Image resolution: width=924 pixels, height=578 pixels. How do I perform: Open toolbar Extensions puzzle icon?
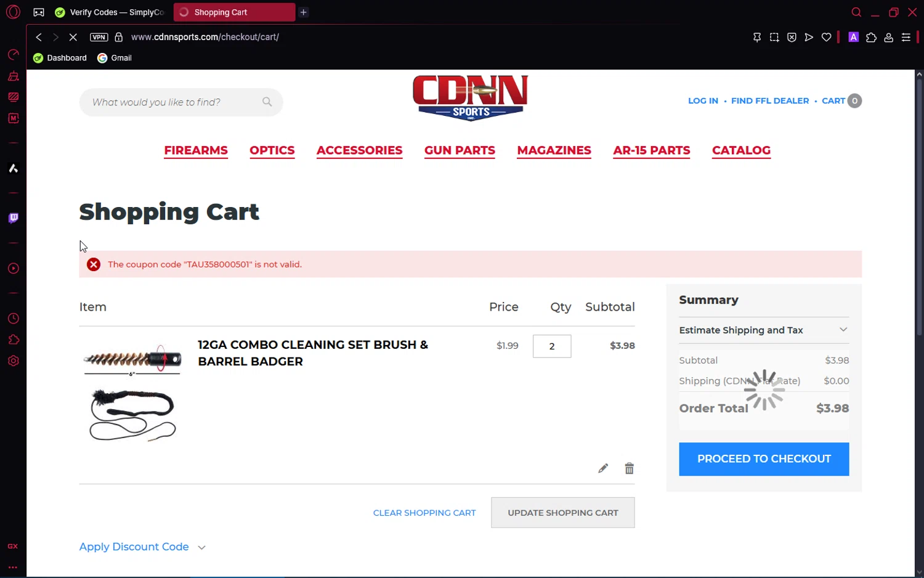coord(871,37)
